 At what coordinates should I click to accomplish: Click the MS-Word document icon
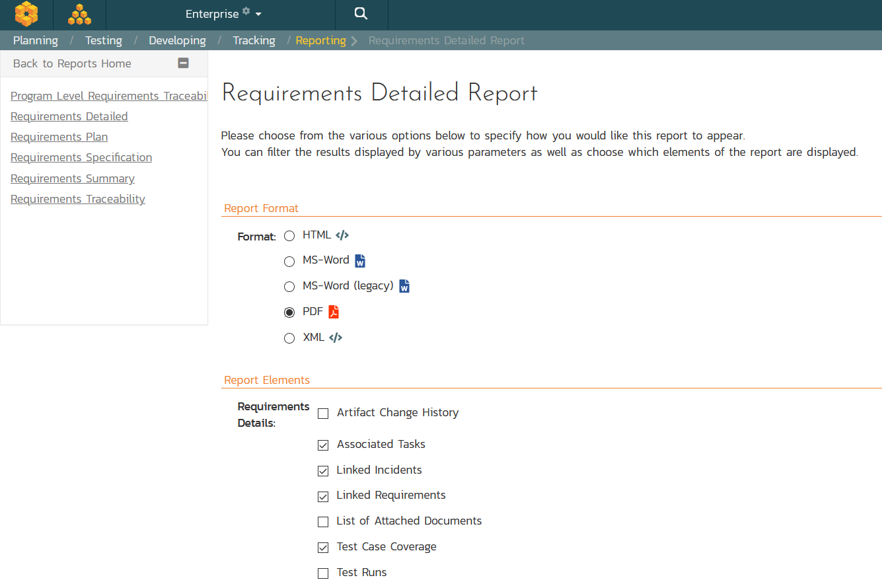(360, 261)
